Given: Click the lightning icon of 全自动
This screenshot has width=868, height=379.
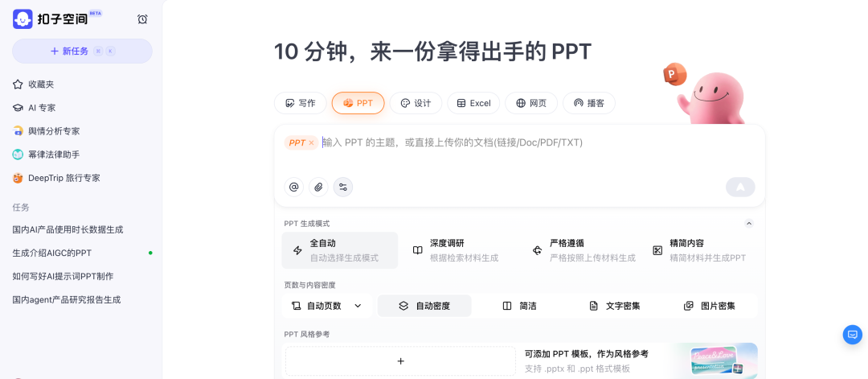Looking at the screenshot, I should tap(297, 250).
